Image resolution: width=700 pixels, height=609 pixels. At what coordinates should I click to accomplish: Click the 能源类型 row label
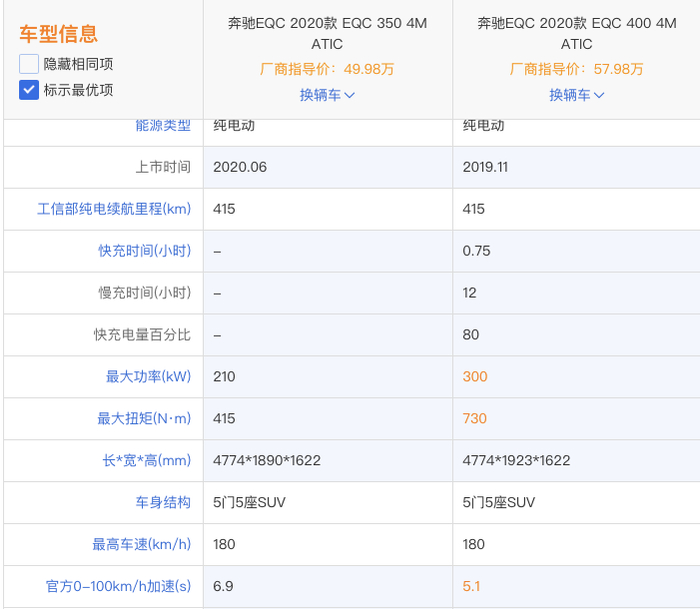tap(162, 126)
